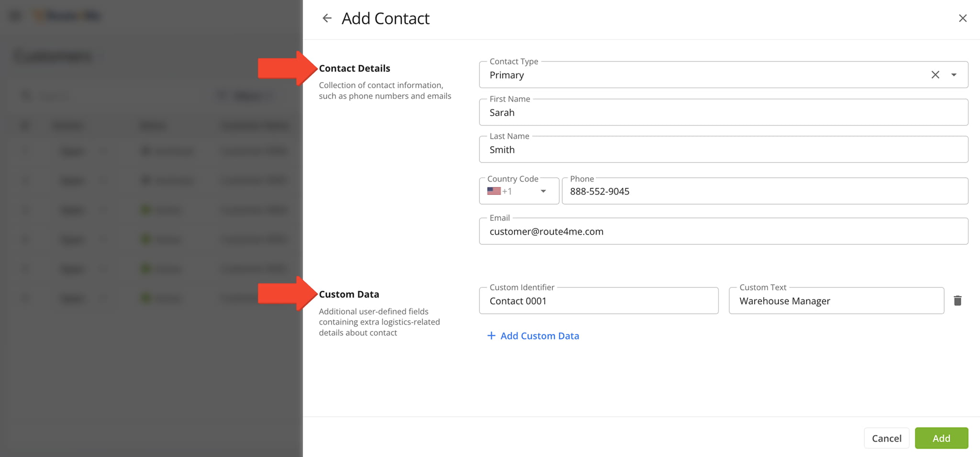Open the navigation hamburger menu
Screen dimensions: 980x457
click(x=15, y=15)
